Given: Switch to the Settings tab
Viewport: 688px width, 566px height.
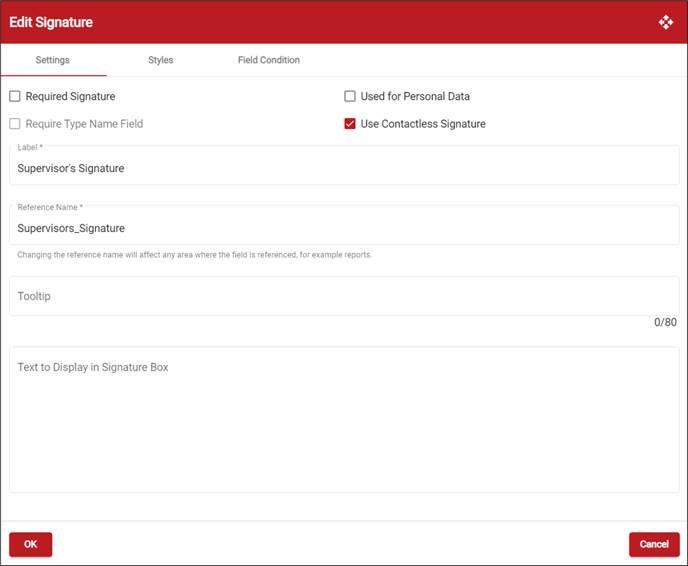Looking at the screenshot, I should coord(53,60).
